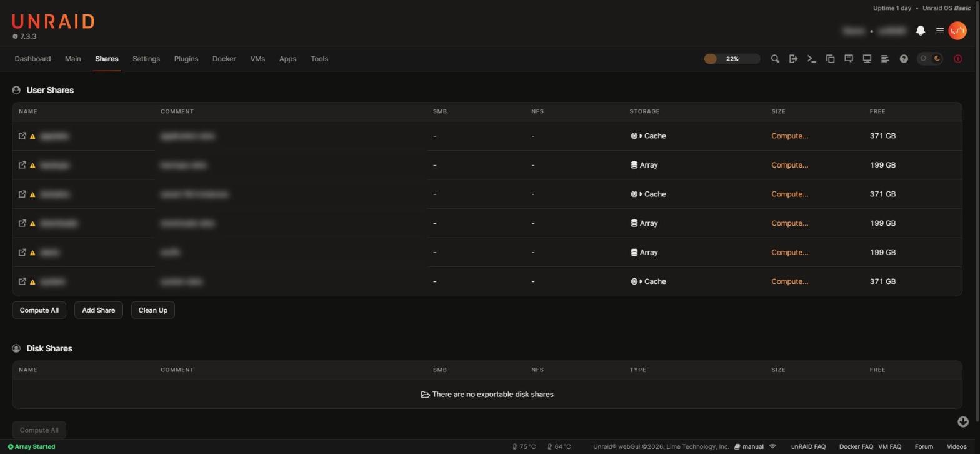Click the 22% array usage bar

click(732, 59)
